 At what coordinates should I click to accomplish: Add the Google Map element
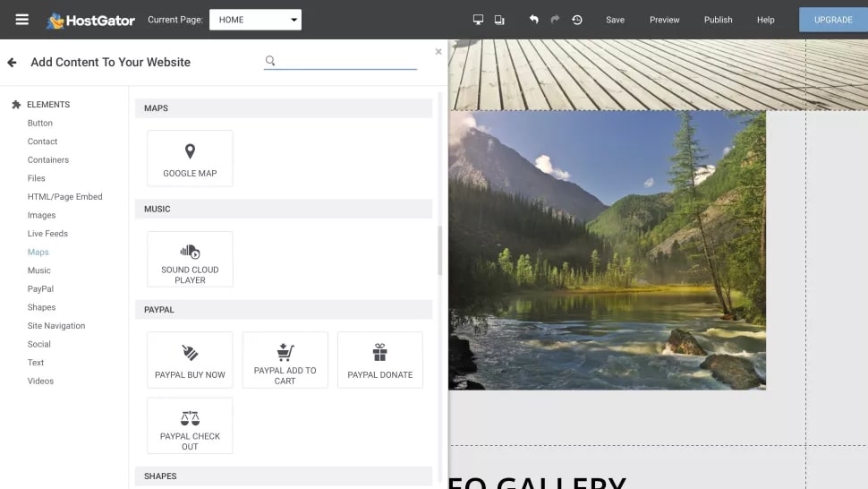coord(190,159)
